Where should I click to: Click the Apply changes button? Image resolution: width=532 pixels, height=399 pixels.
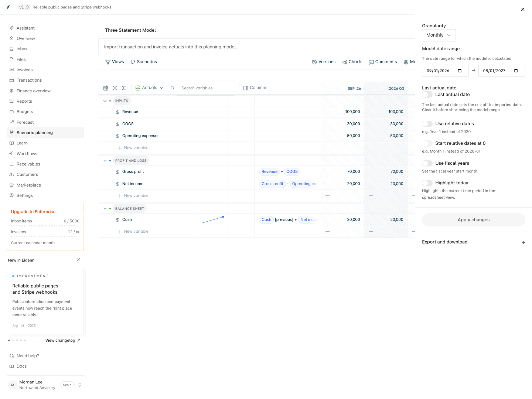click(474, 220)
